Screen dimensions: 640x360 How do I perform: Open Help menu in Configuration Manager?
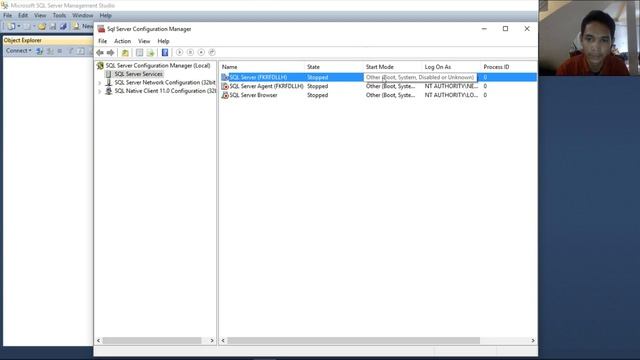[x=163, y=41]
